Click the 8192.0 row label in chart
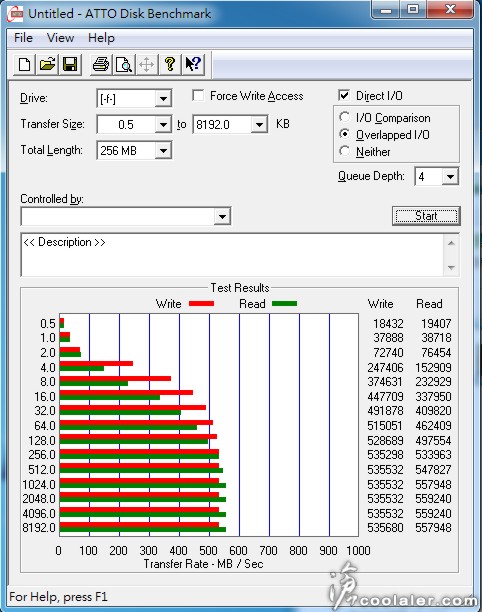This screenshot has height=612, width=482. pos(39,528)
